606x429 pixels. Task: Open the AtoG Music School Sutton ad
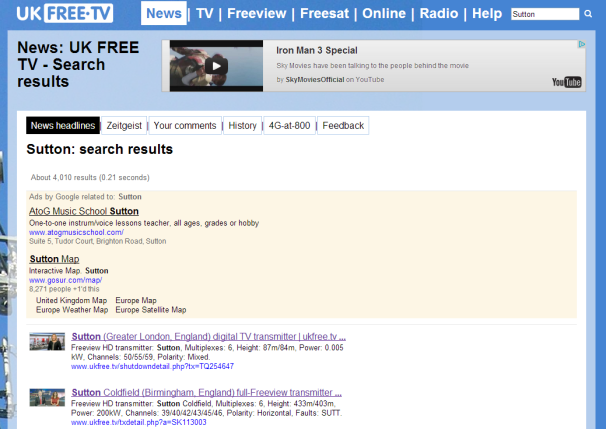(x=84, y=211)
